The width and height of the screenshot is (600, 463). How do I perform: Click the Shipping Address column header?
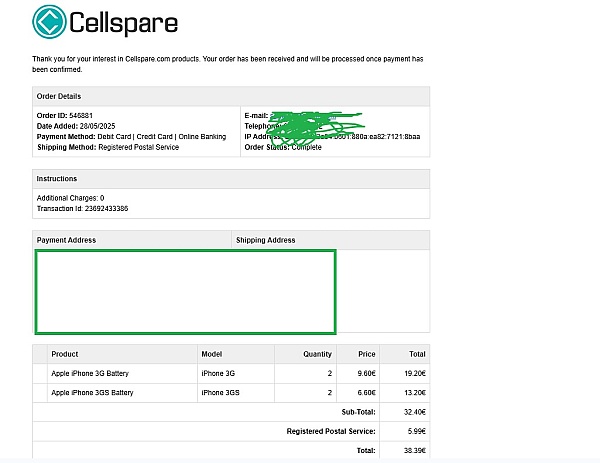click(265, 240)
